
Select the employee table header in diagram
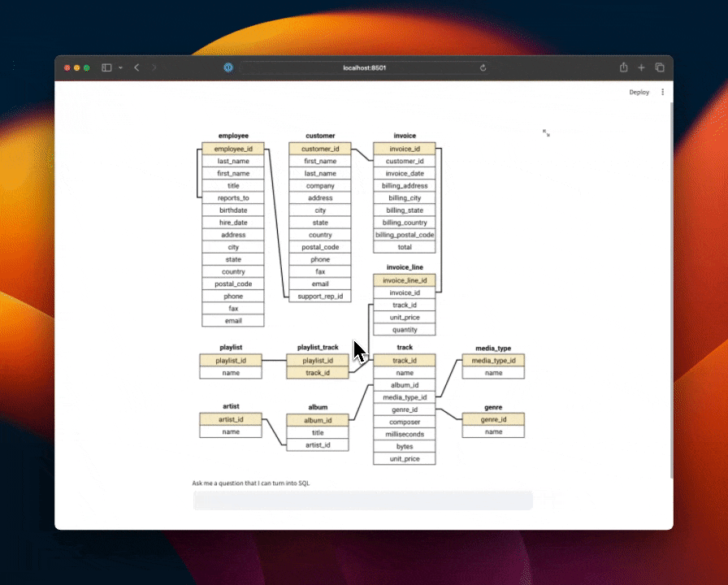233,136
